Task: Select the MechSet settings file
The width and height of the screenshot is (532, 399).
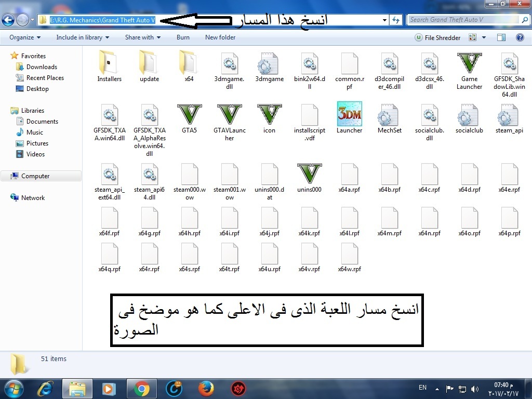Action: point(389,115)
